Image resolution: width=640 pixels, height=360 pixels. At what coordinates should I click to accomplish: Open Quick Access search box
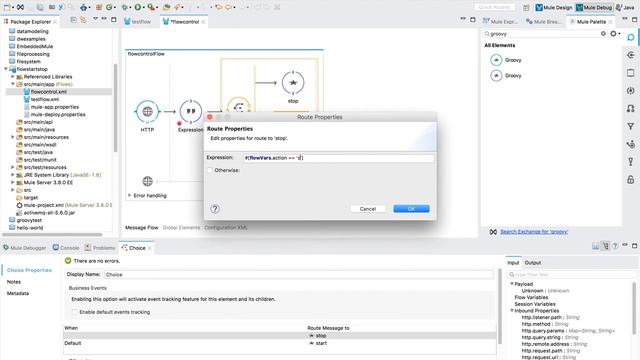(494, 7)
